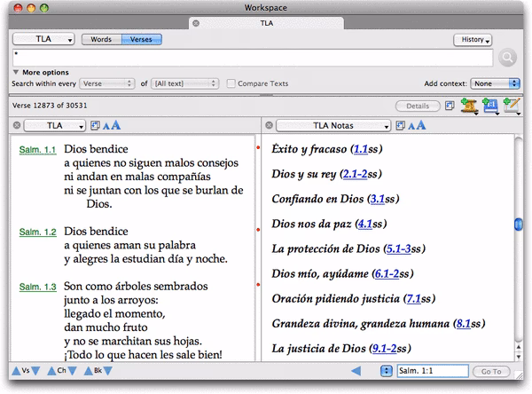Open the TLA pane module dropdown
Screen dimensions: 532x394
[x=54, y=126]
